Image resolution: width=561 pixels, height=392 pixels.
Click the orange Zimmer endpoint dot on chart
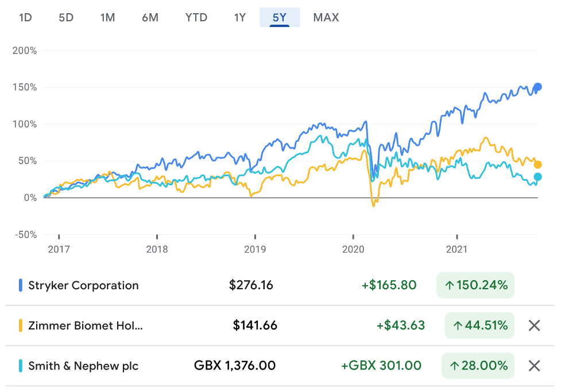tap(537, 165)
